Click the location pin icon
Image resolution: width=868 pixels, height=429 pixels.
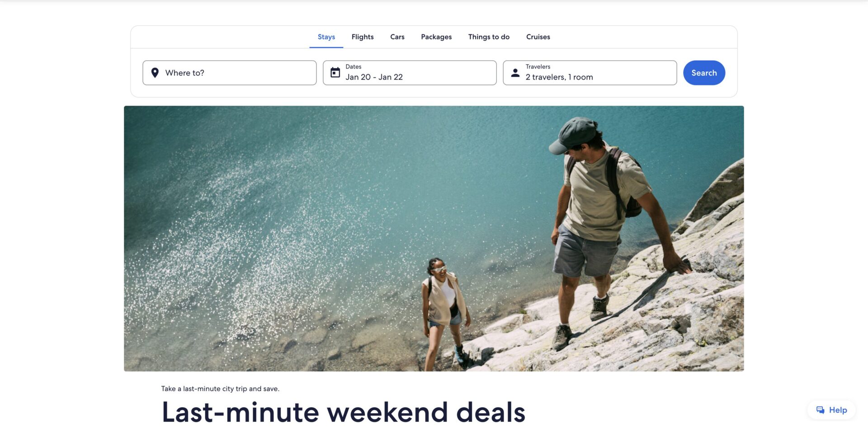pyautogui.click(x=155, y=73)
